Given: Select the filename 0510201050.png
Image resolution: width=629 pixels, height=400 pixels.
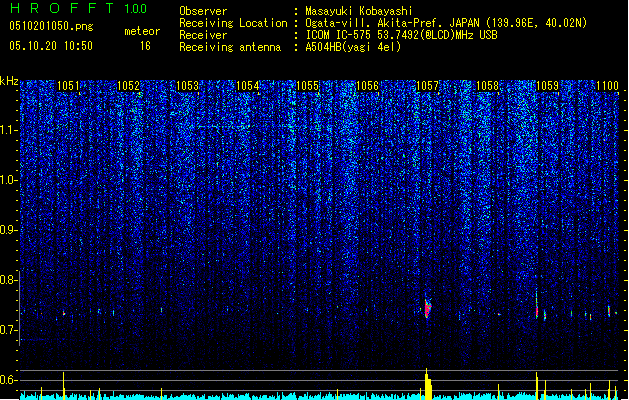Looking at the screenshot, I should (51, 26).
